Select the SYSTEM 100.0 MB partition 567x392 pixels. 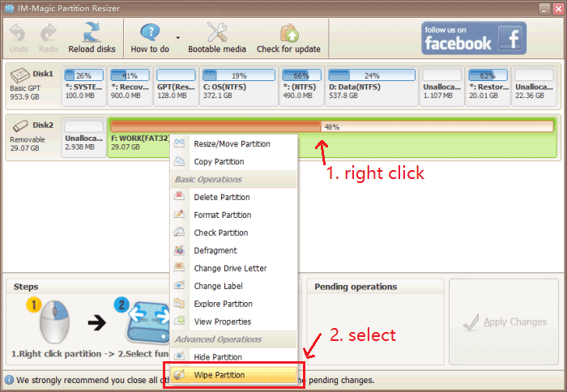[83, 86]
